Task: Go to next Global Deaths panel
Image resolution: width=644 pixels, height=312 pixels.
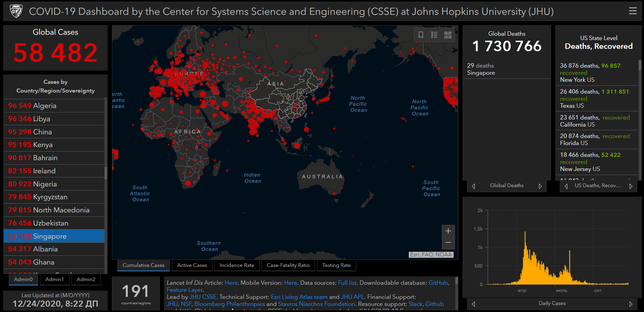Action: point(540,186)
